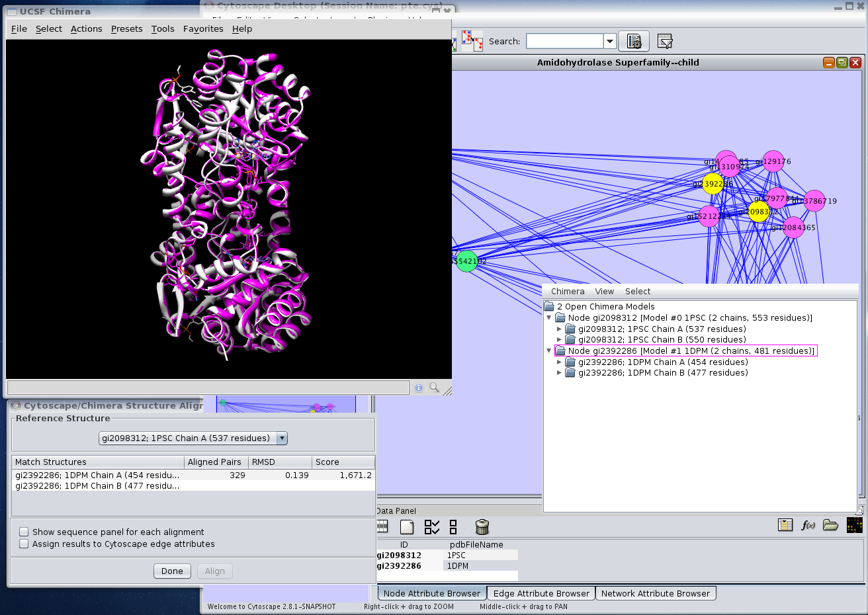Click the new attribute page icon
Image resolution: width=868 pixels, height=615 pixels.
[x=407, y=527]
